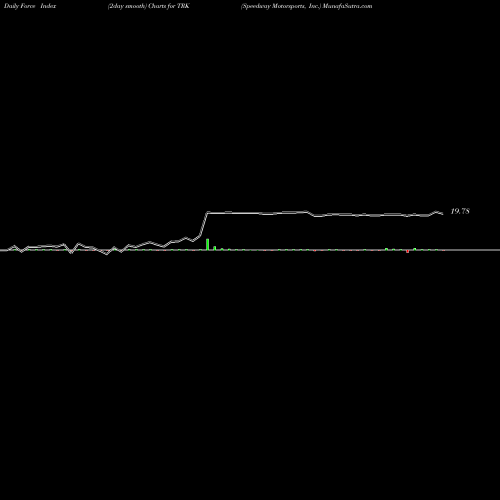Click the '(Speedway Motorsports, Inc.)' company text
The image size is (500, 500).
(281, 6)
